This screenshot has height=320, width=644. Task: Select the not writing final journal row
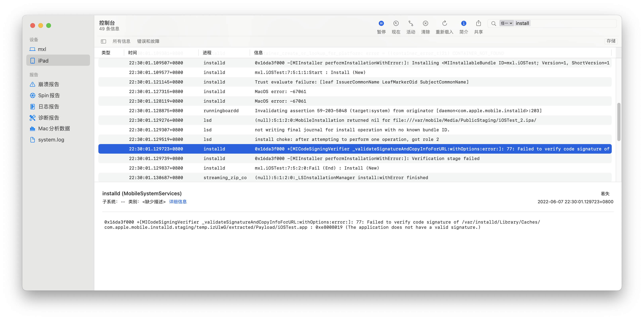pyautogui.click(x=355, y=130)
